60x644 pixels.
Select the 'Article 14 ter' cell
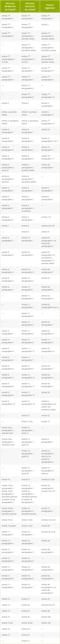[x=30, y=526]
